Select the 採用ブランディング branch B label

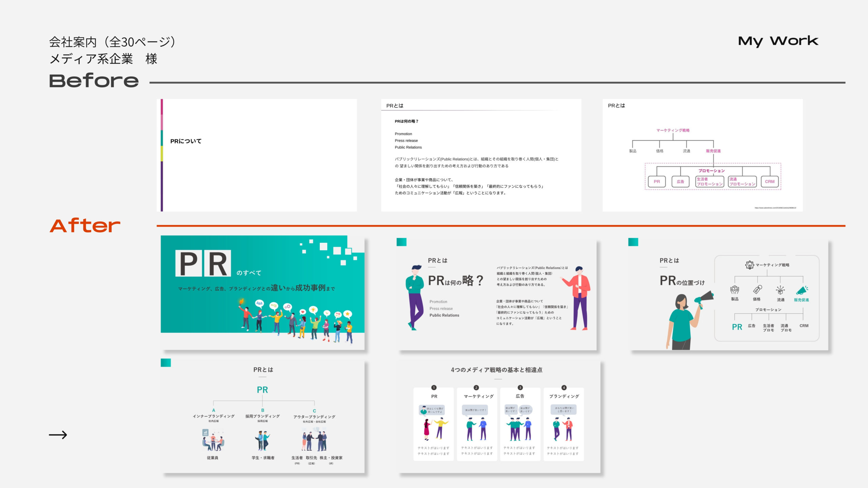coord(262,416)
